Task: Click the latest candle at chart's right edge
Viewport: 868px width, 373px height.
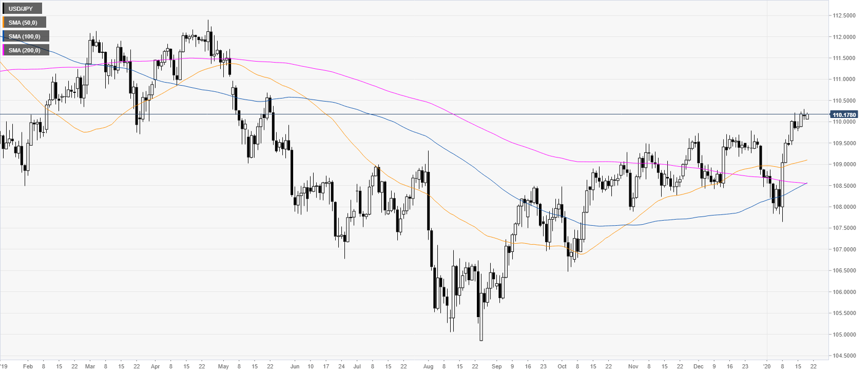Action: coord(807,116)
